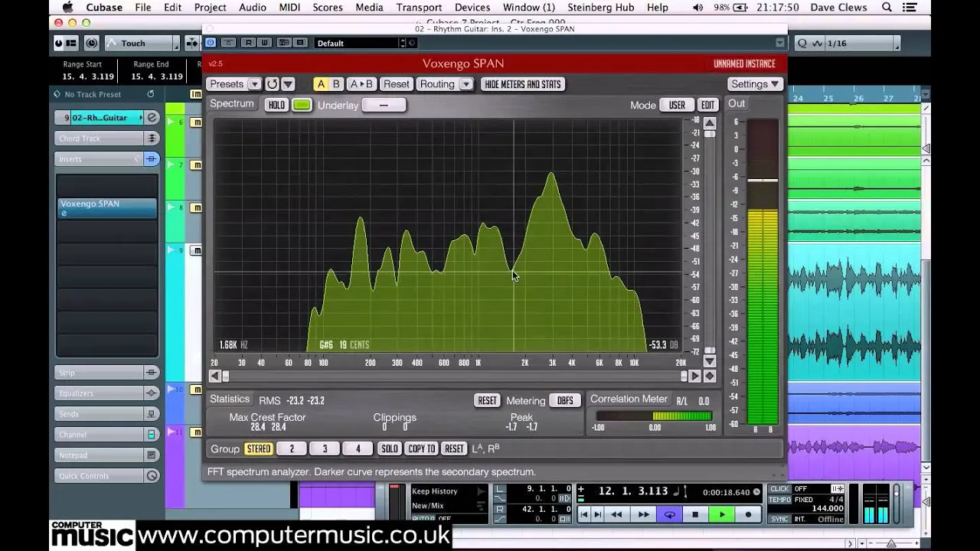Click the Play transport button
The image size is (980, 551).
click(722, 514)
